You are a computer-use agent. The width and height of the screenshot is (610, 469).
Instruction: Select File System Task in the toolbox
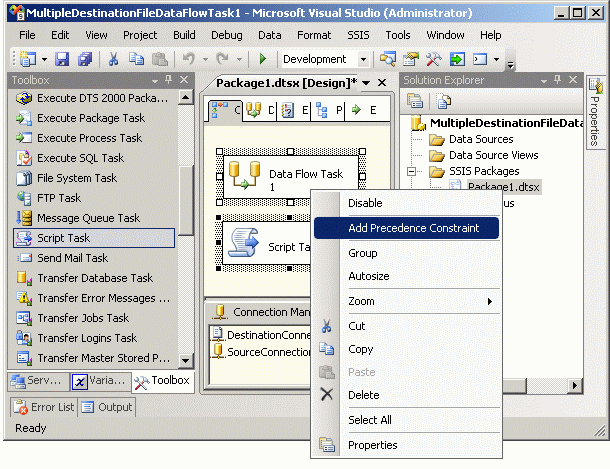click(x=93, y=178)
